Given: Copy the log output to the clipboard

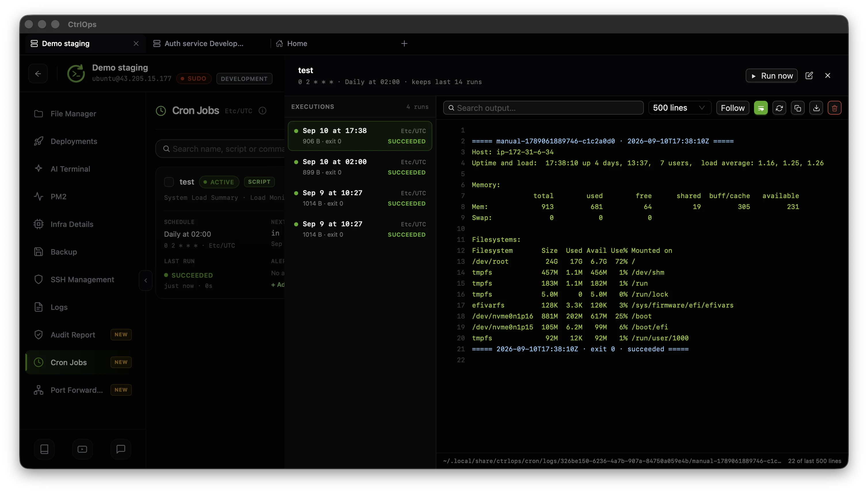Looking at the screenshot, I should tap(797, 108).
